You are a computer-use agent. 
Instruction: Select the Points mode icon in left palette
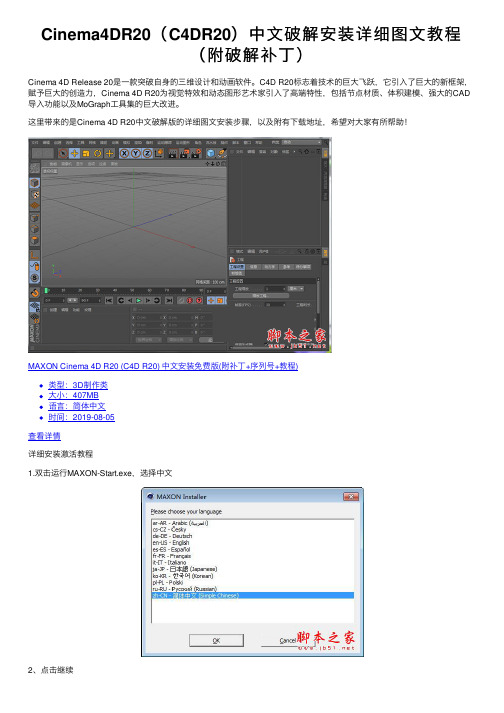[x=35, y=218]
